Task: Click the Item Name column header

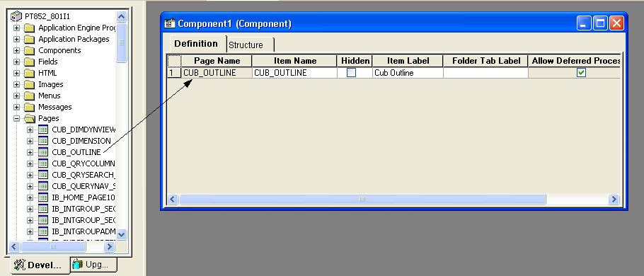Action: 294,61
